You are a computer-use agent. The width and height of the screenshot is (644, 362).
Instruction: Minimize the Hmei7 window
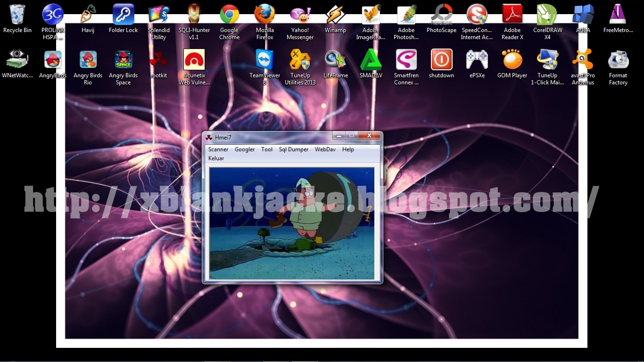(339, 136)
